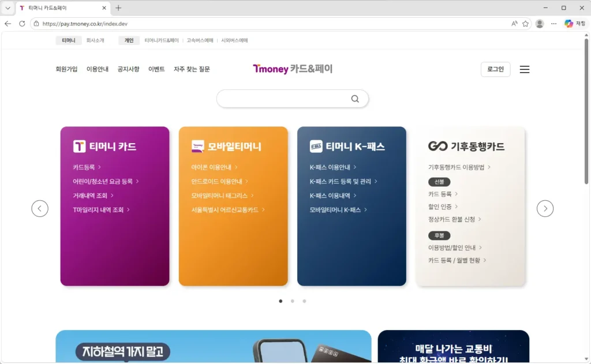591x364 pixels.
Task: Focus the site search input field
Action: click(285, 99)
